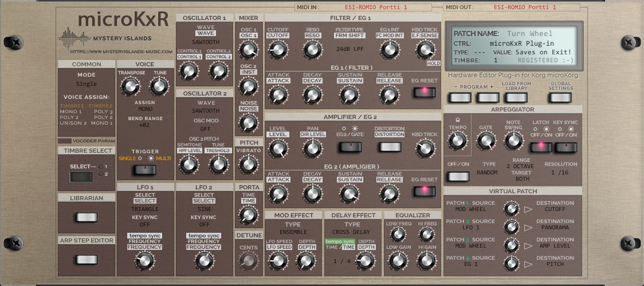Click the arpeggiator Gate knob
The height and width of the screenshot is (286, 644).
486,141
